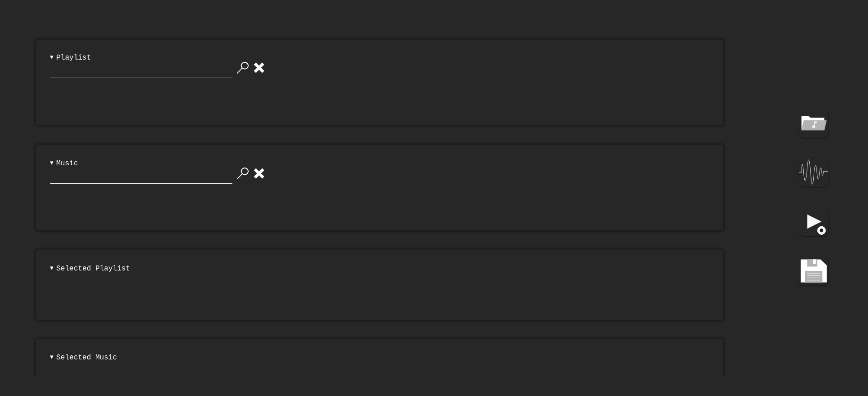Image resolution: width=868 pixels, height=396 pixels.
Task: Open the play settings gear icon
Action: pos(813,222)
